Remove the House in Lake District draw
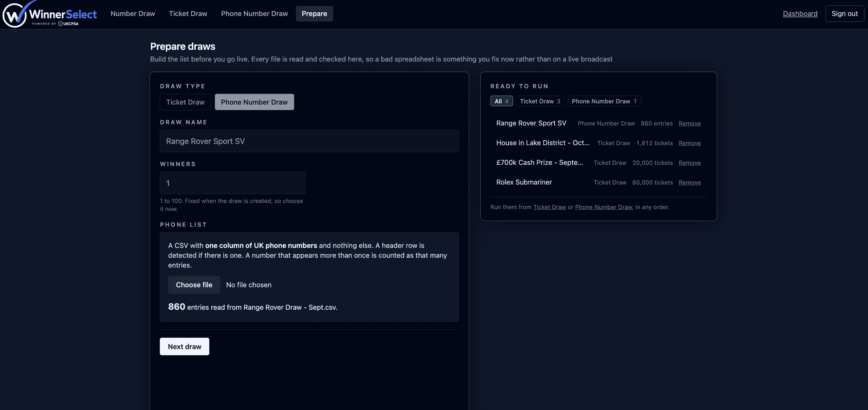868x410 pixels. pyautogui.click(x=689, y=143)
